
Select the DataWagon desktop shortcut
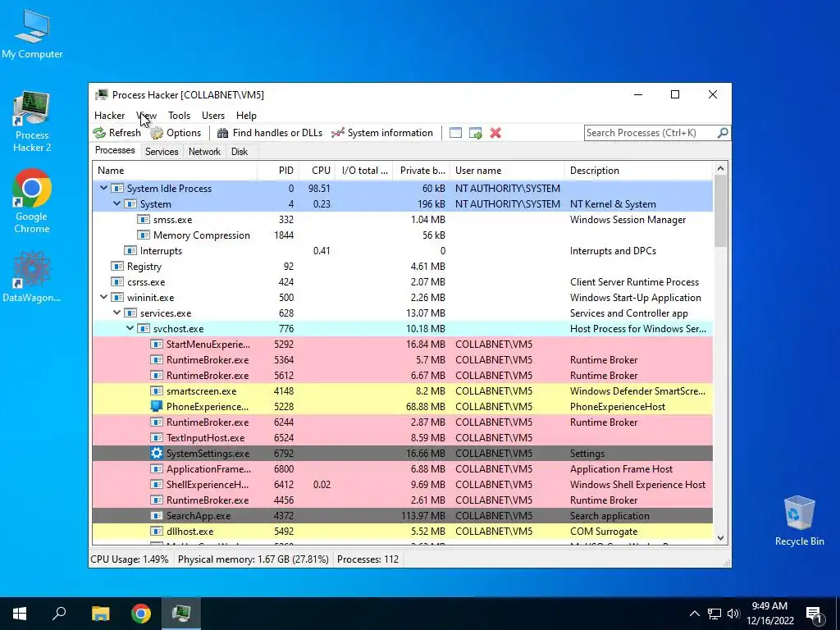tap(32, 276)
